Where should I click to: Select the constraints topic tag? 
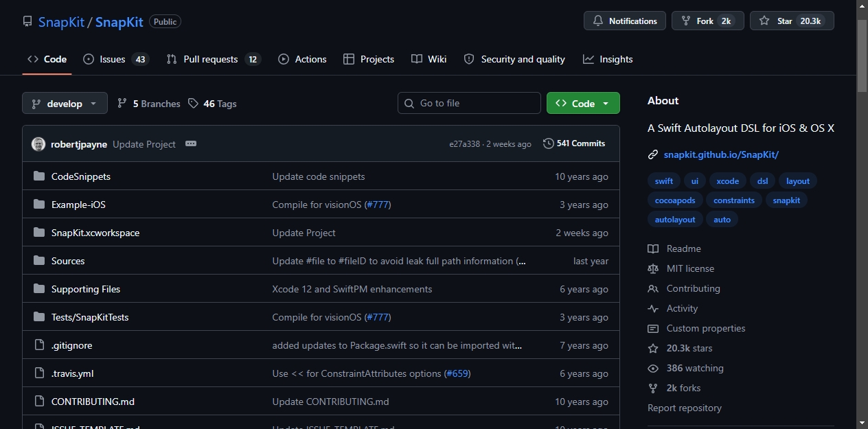pos(734,200)
